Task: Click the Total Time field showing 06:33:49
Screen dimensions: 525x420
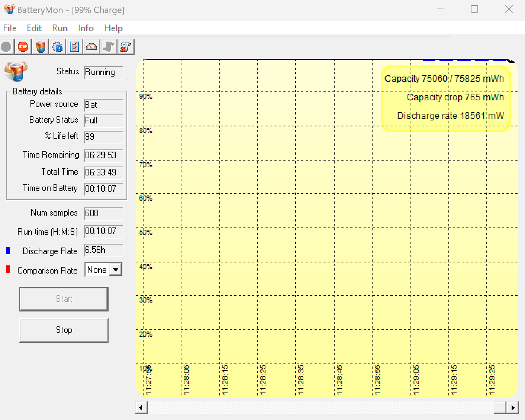Action: pyautogui.click(x=103, y=172)
